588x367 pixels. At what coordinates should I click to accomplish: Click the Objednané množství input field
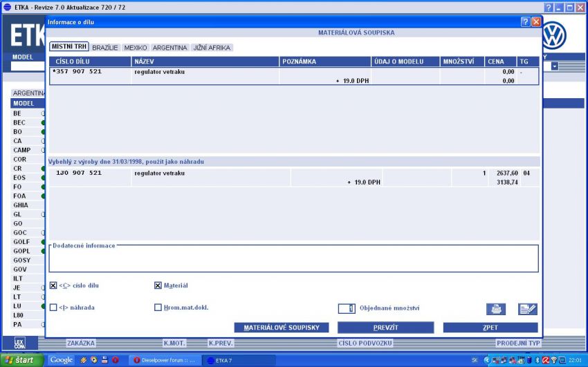(346, 308)
